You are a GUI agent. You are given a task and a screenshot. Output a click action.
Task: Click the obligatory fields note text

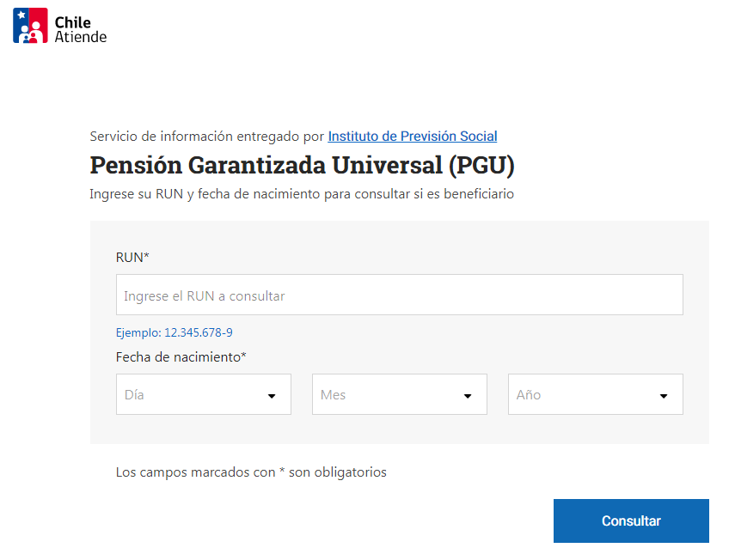251,472
